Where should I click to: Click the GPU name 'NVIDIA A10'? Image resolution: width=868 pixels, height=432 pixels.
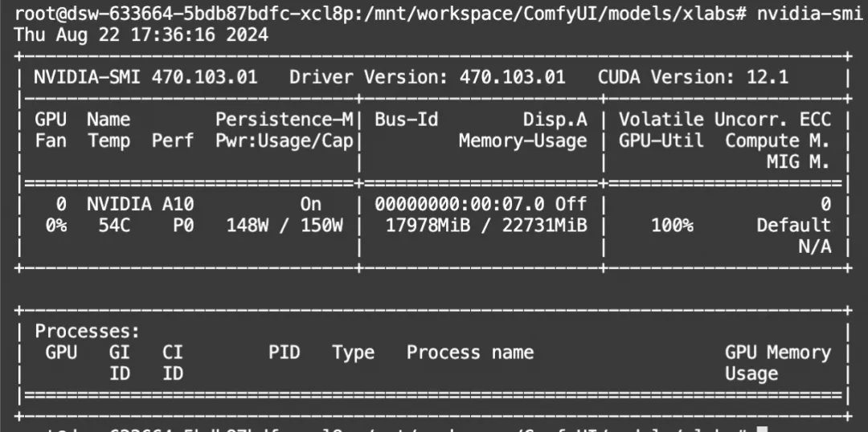click(141, 204)
